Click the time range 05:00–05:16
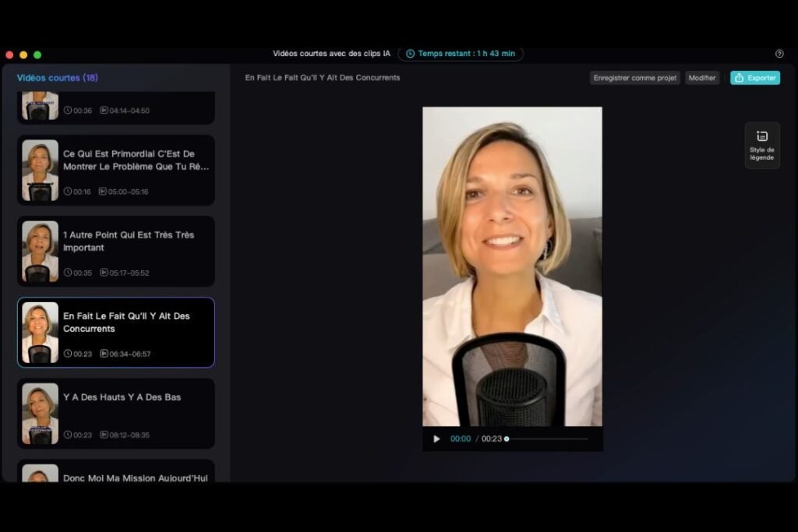The height and width of the screenshot is (532, 798). pos(128,192)
